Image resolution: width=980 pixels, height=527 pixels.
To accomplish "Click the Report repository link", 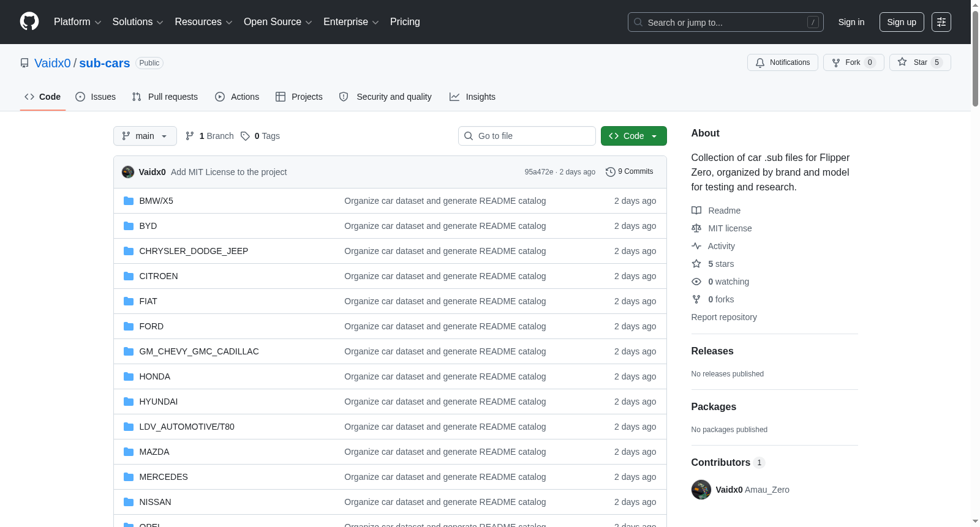I will [x=724, y=317].
